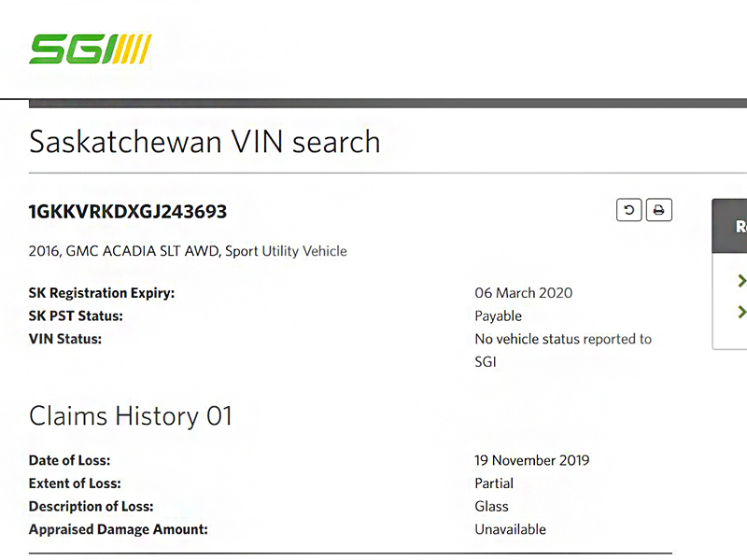Click the 'Extent of Loss:' label
The height and width of the screenshot is (560, 747).
tap(75, 483)
